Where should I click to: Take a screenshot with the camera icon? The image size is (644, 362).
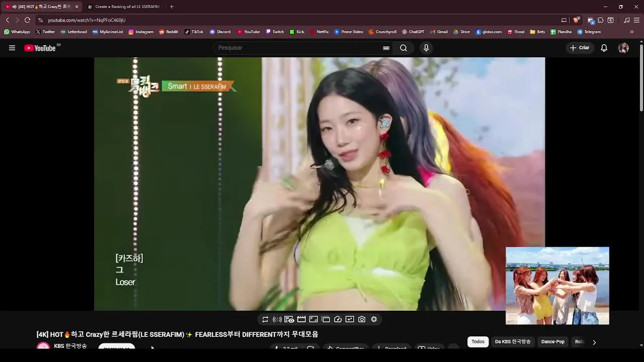362,319
